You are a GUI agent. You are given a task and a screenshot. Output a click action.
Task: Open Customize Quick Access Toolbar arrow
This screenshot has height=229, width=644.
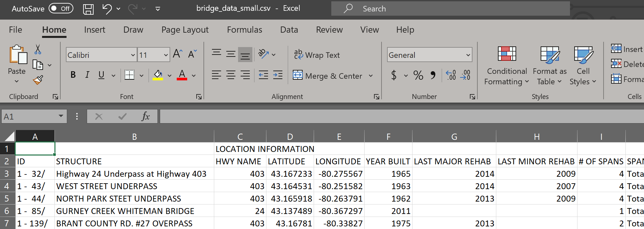(158, 9)
